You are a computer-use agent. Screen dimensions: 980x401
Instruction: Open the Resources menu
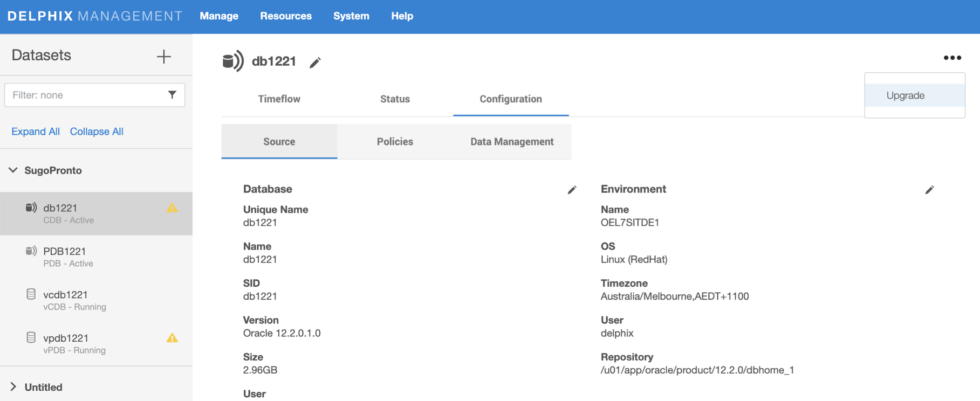(286, 16)
